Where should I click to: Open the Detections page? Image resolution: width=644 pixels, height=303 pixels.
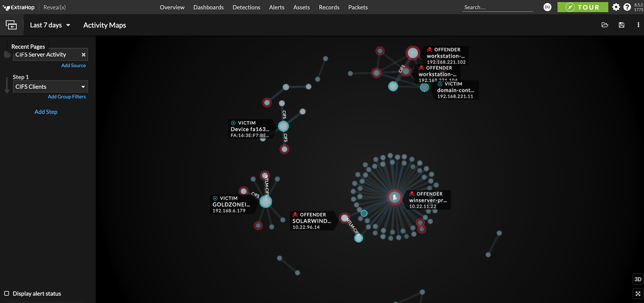point(246,7)
